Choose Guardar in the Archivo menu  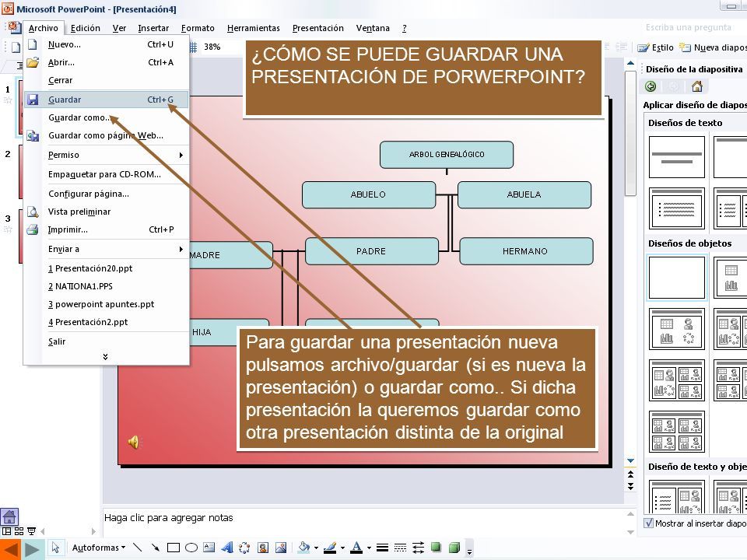click(x=107, y=100)
